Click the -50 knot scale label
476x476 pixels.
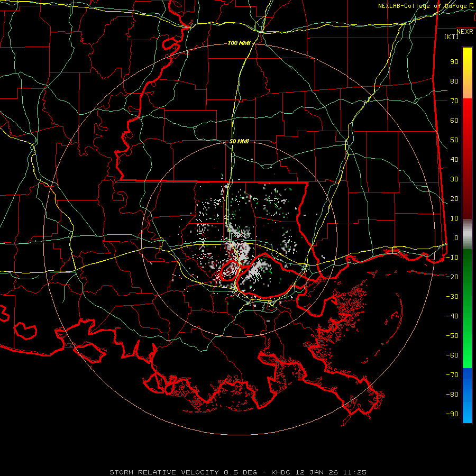[x=452, y=336]
